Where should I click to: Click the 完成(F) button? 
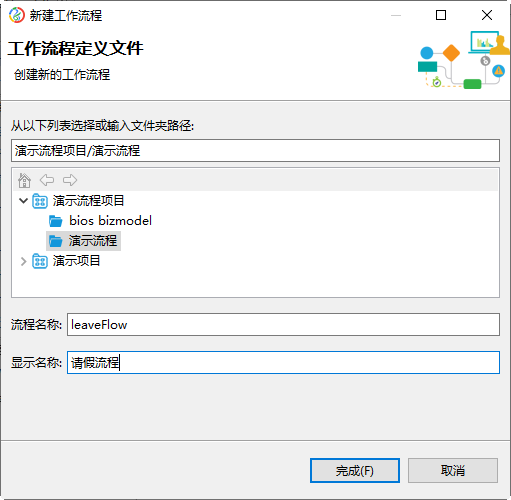coord(355,470)
